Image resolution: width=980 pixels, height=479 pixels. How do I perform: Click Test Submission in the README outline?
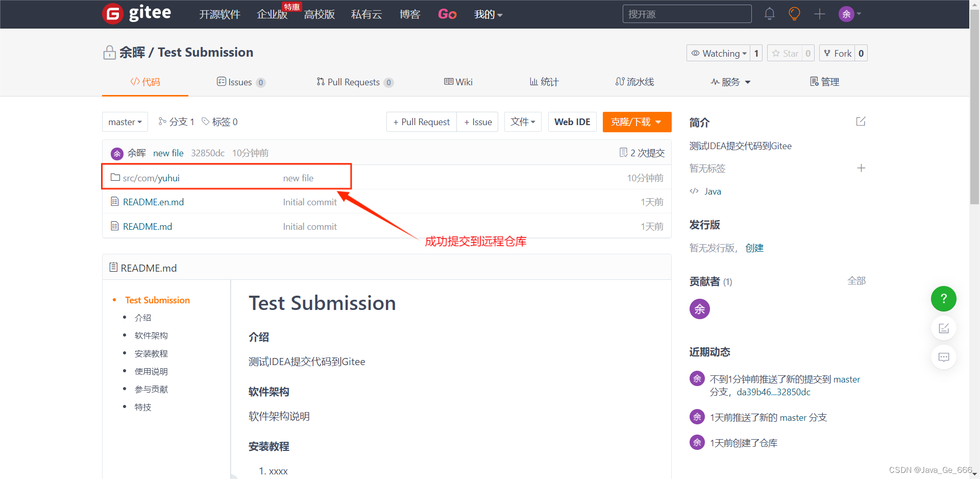[x=157, y=300]
